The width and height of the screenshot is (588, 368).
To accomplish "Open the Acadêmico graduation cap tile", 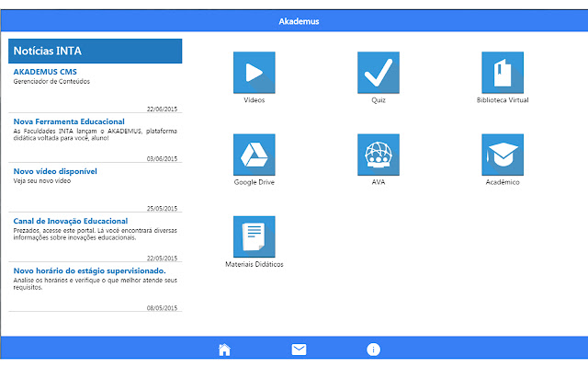I will click(x=503, y=155).
